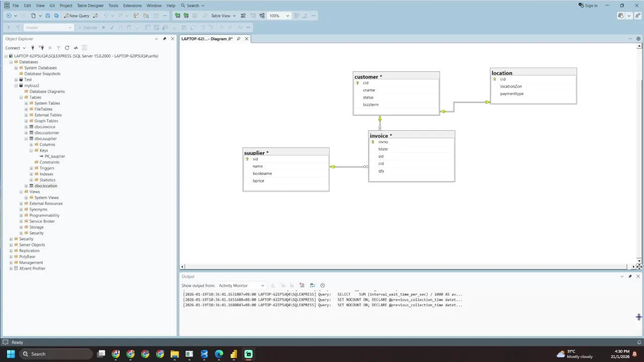This screenshot has height=362, width=644.
Task: Click the connect plug icon in Object Explorer
Action: point(33,48)
